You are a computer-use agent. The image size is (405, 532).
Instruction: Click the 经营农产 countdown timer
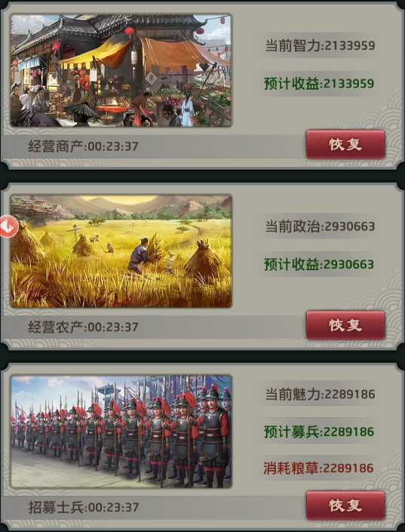pos(83,327)
